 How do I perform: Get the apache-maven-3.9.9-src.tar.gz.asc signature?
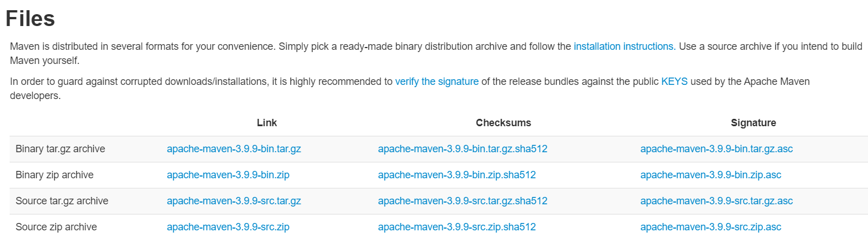click(x=716, y=201)
